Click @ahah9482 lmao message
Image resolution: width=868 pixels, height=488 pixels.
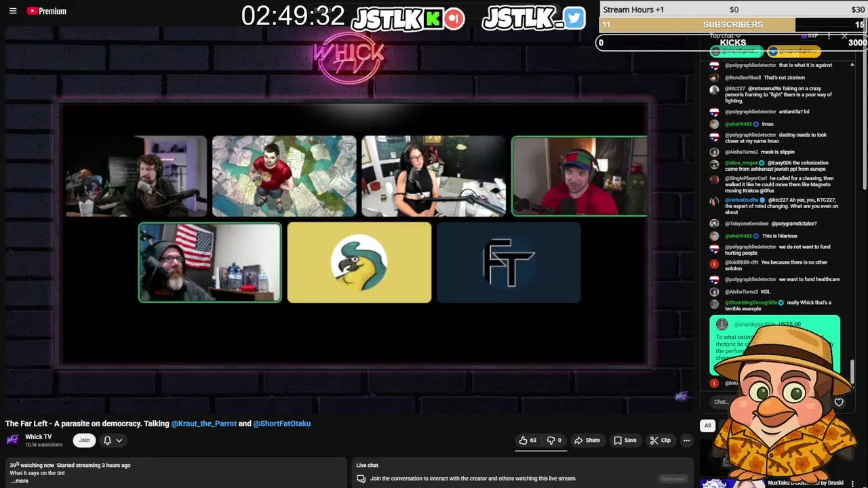pos(768,124)
